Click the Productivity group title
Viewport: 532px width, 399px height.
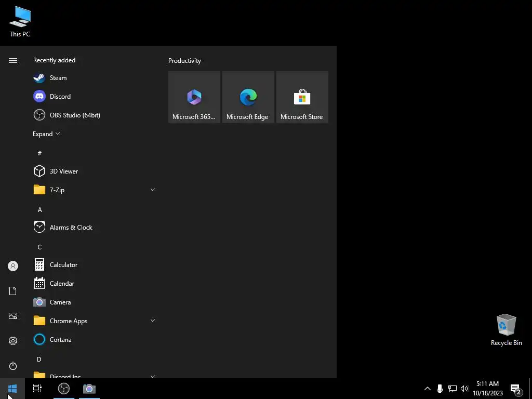point(184,61)
